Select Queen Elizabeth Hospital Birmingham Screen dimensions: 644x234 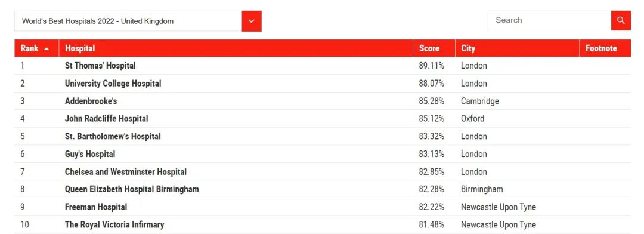[x=132, y=190]
